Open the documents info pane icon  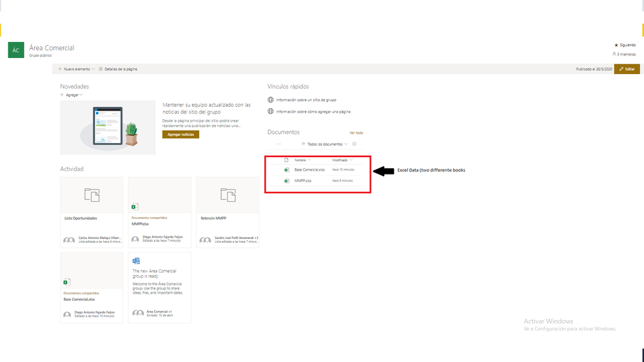(354, 144)
